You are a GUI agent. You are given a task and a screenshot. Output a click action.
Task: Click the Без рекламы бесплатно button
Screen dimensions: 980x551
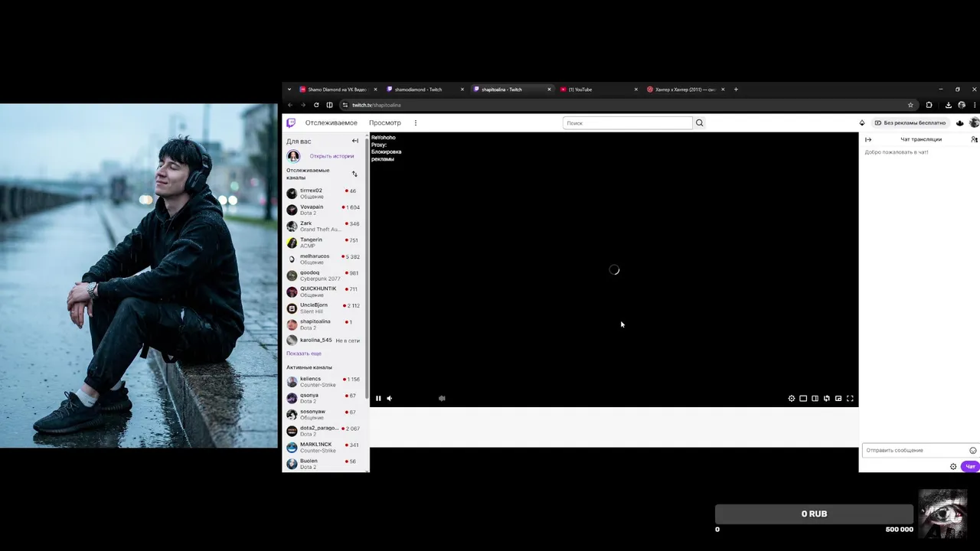pyautogui.click(x=910, y=122)
